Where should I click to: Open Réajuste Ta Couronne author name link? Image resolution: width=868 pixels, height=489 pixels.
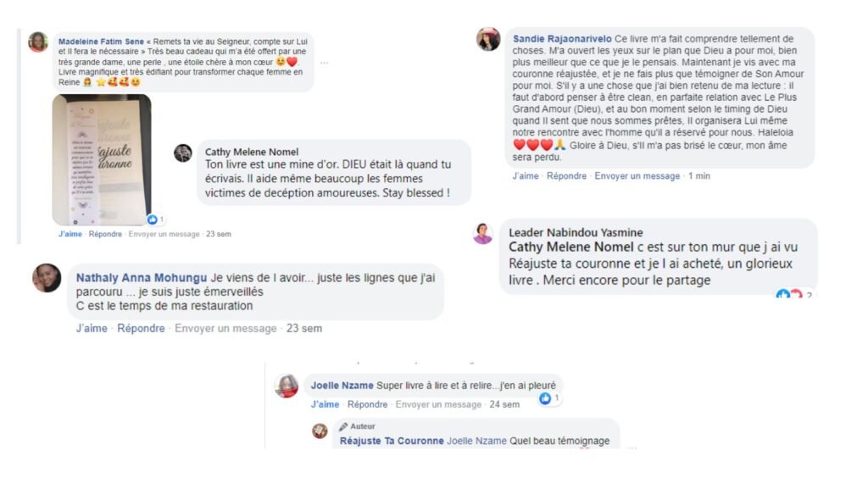point(392,441)
